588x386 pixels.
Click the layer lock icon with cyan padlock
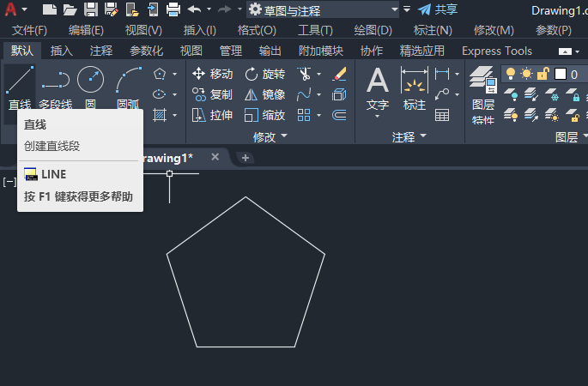(573, 94)
